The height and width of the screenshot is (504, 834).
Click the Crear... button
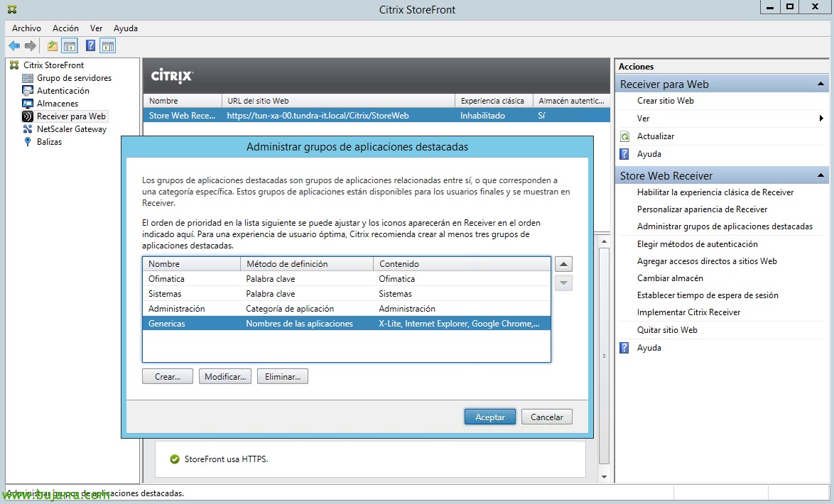point(168,376)
